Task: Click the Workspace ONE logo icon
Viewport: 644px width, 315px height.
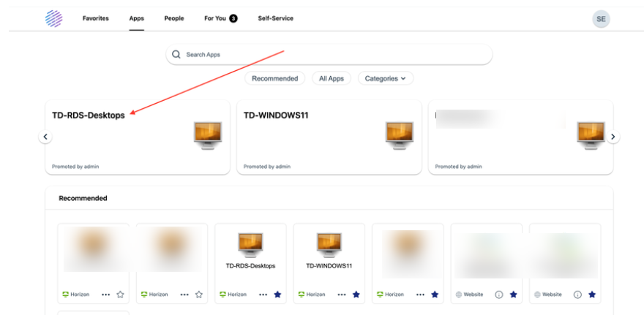Action: 54,18
